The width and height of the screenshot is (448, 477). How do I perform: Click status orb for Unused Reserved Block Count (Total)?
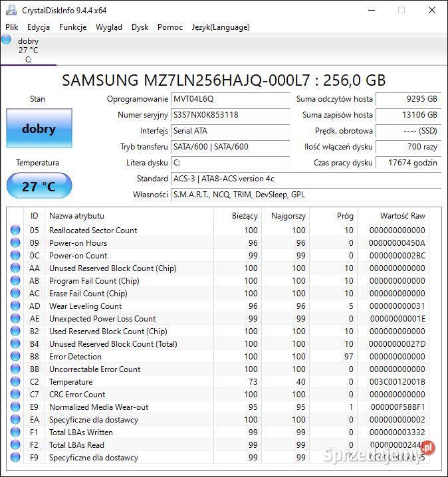pyautogui.click(x=15, y=343)
